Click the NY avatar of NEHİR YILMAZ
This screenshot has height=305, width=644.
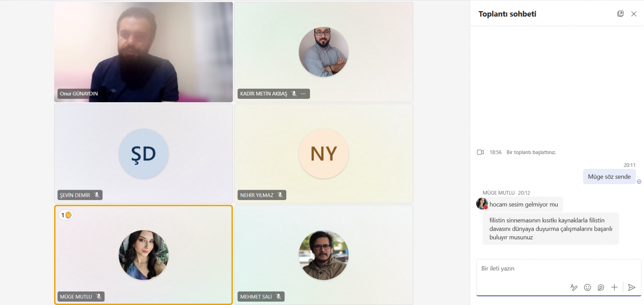324,153
